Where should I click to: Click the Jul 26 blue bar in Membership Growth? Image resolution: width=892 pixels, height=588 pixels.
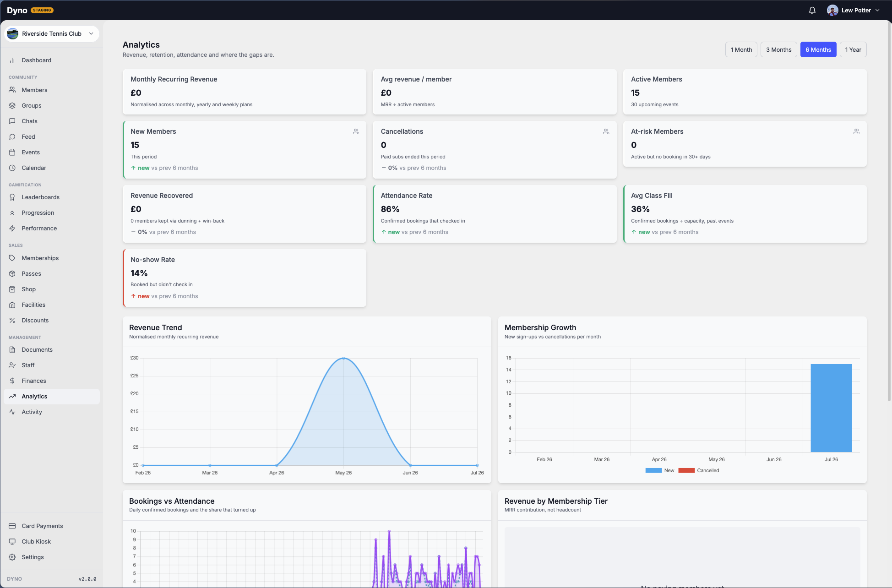831,408
